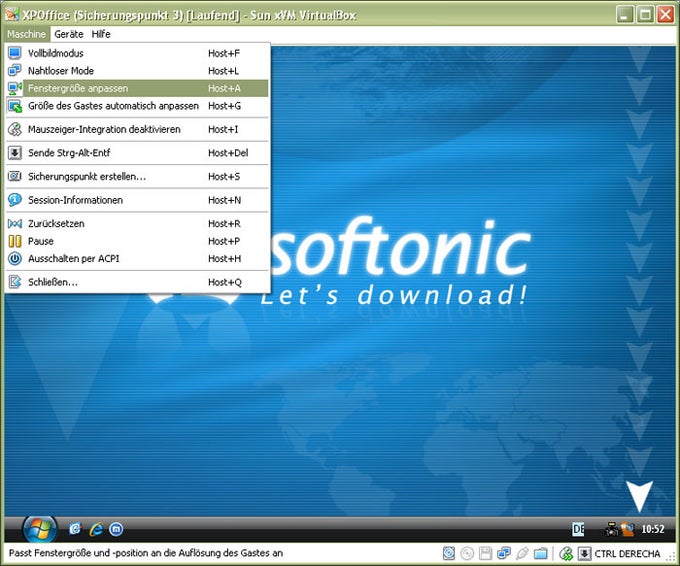Click the hard disk activity status icon

tap(449, 553)
